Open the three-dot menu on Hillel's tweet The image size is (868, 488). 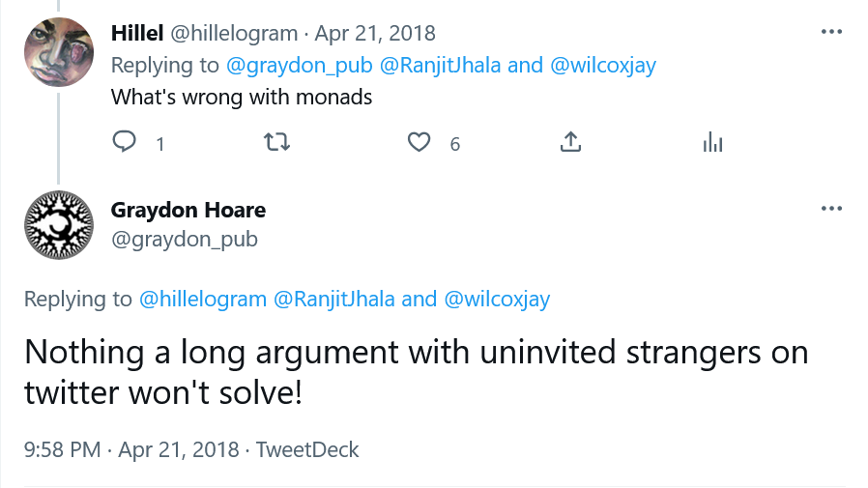831,32
